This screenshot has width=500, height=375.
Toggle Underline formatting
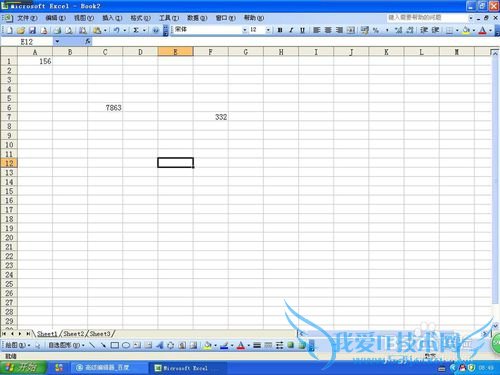[302, 30]
